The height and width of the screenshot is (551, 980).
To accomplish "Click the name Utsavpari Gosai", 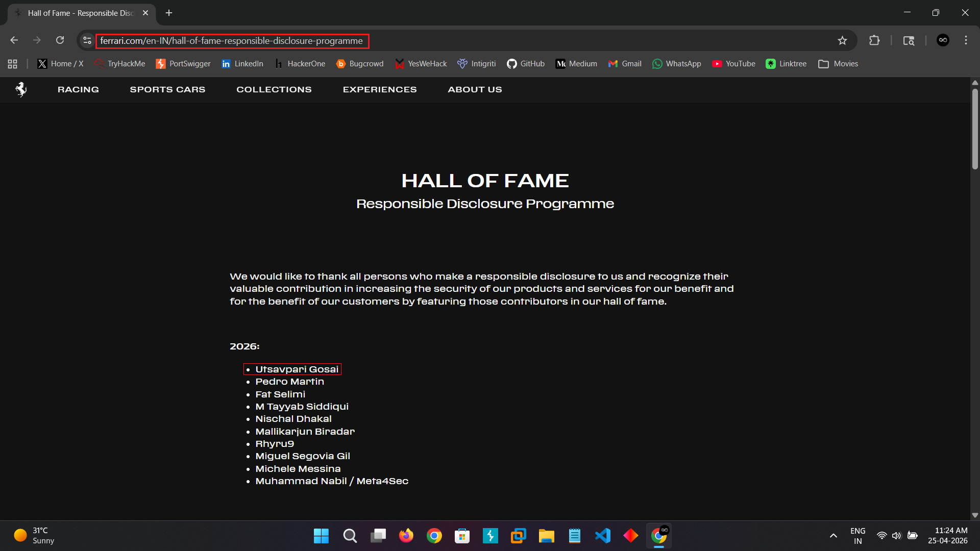I will tap(297, 369).
